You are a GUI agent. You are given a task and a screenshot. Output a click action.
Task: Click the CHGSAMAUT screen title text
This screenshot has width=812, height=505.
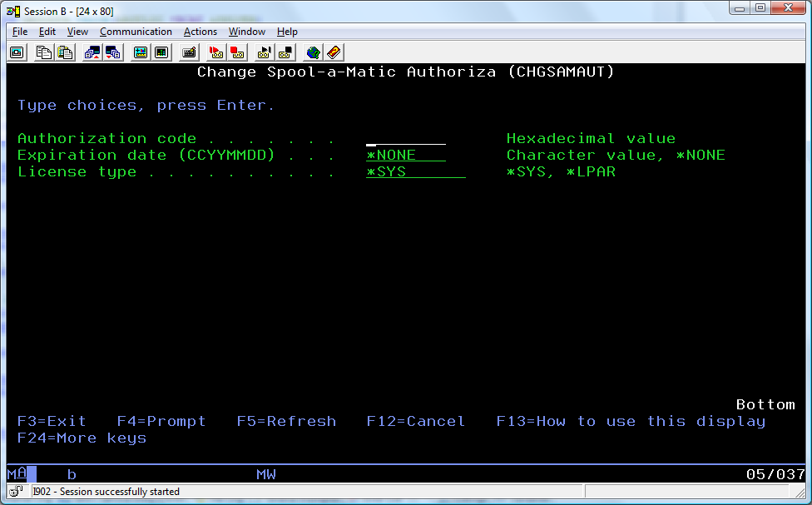click(x=405, y=72)
